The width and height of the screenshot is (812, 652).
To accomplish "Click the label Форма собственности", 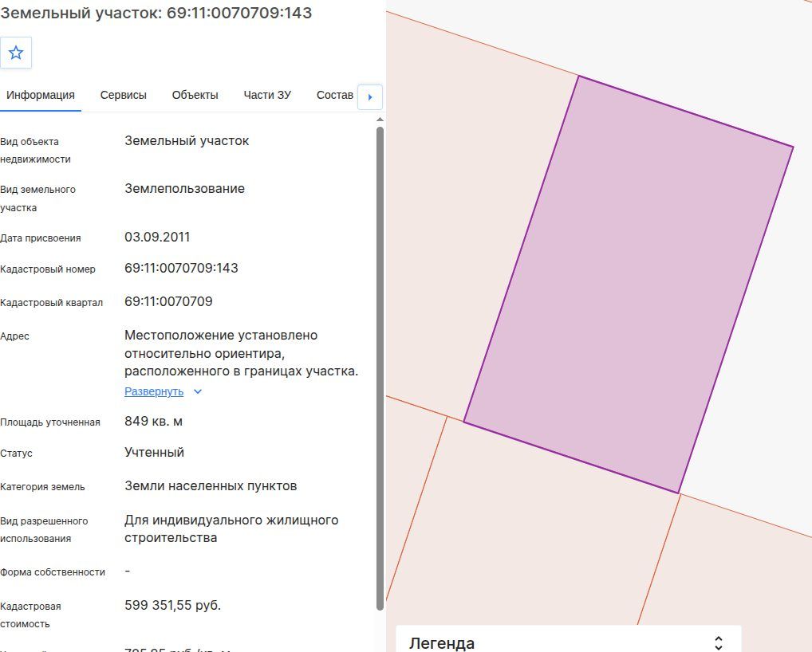I will 53,572.
